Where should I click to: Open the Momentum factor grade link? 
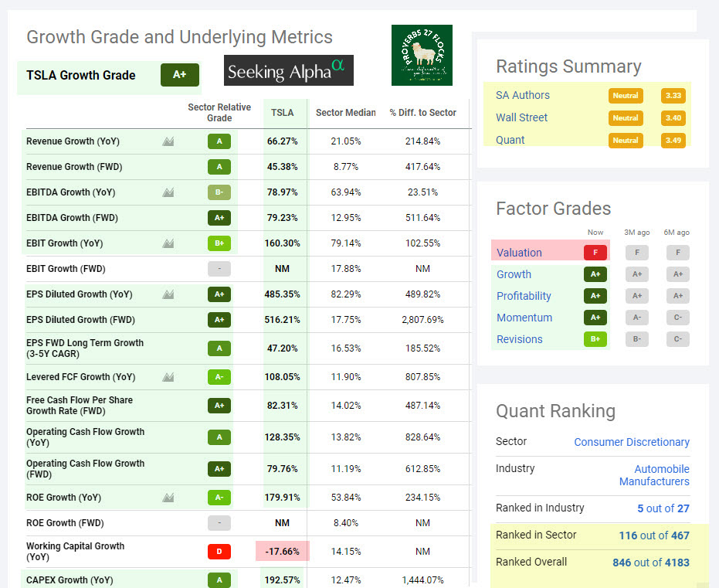524,318
